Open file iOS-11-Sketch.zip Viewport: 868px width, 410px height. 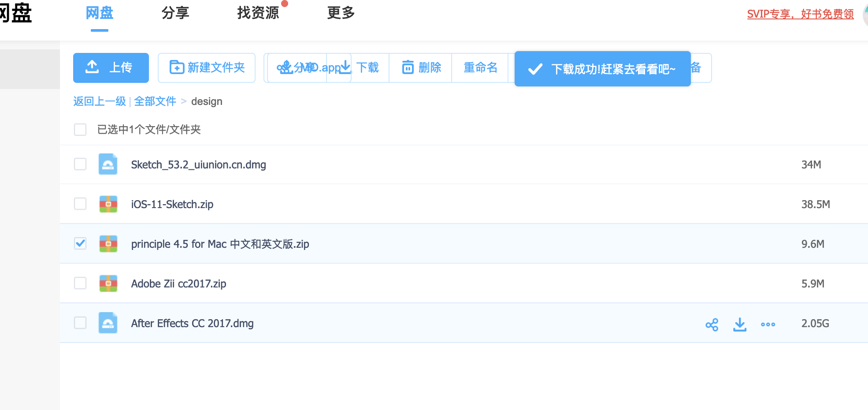(x=172, y=205)
